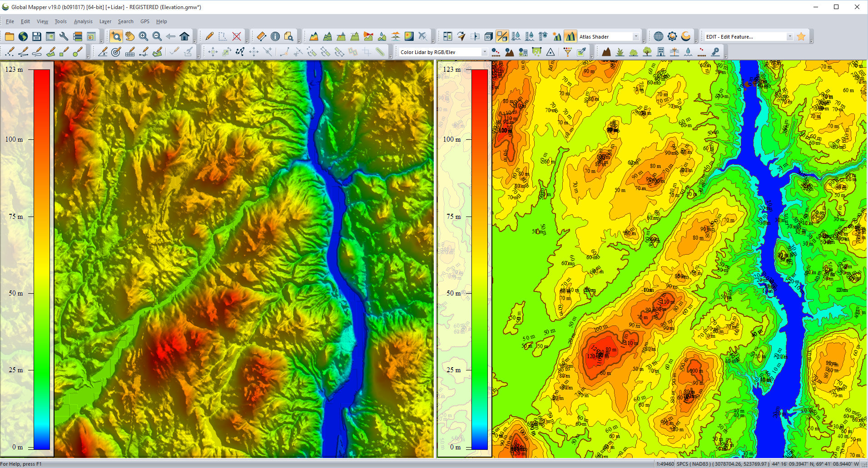
Task: Open the GPS menu
Action: 145,21
